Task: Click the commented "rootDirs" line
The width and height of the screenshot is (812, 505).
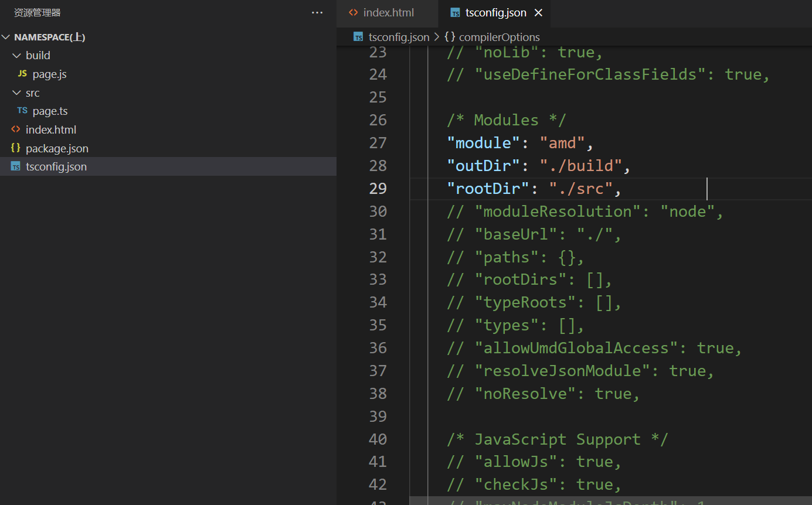Action: point(529,279)
